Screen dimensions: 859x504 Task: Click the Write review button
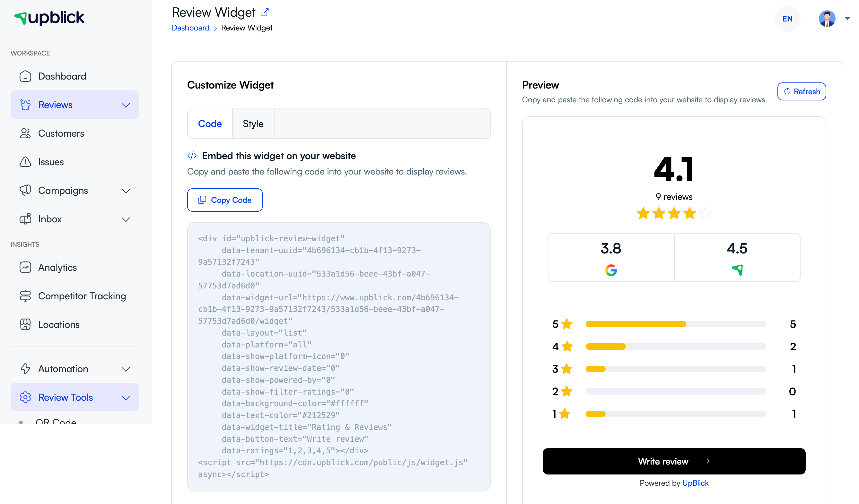tap(674, 461)
